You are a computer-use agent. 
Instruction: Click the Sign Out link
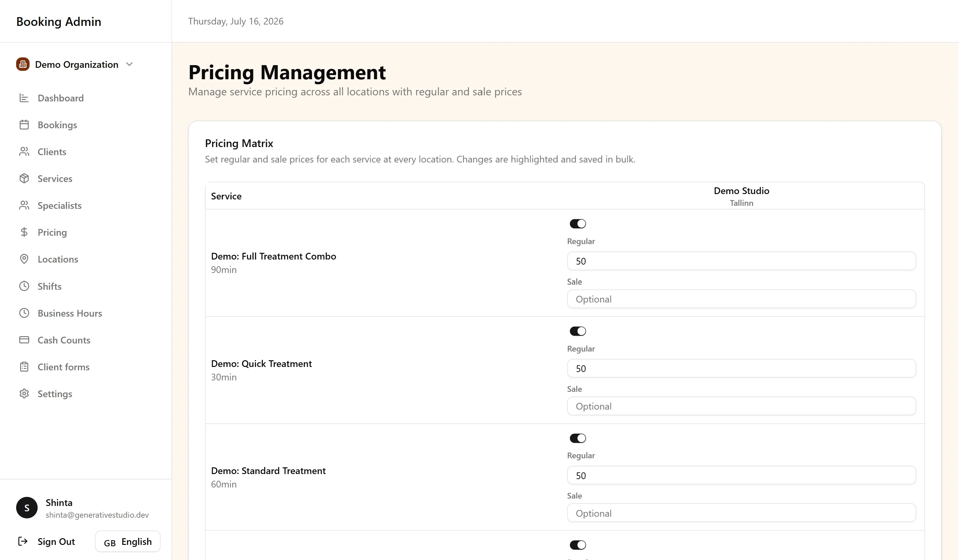(56, 542)
